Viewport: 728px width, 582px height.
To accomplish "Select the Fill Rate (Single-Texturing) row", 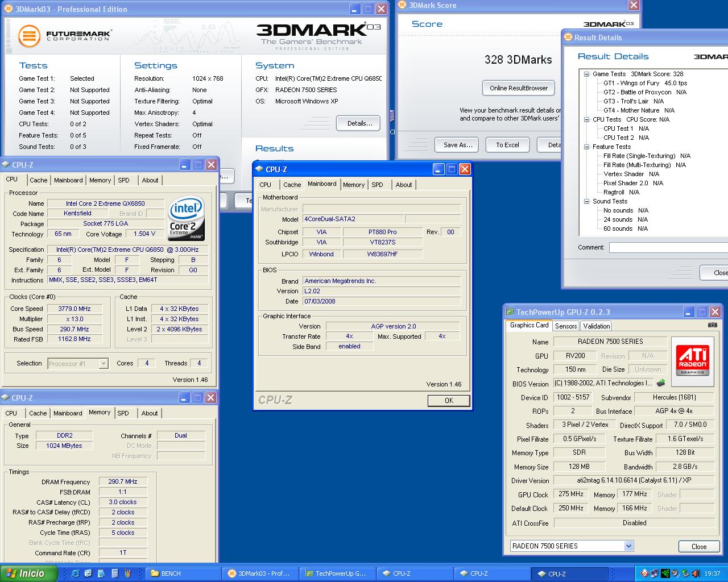I will [x=647, y=156].
